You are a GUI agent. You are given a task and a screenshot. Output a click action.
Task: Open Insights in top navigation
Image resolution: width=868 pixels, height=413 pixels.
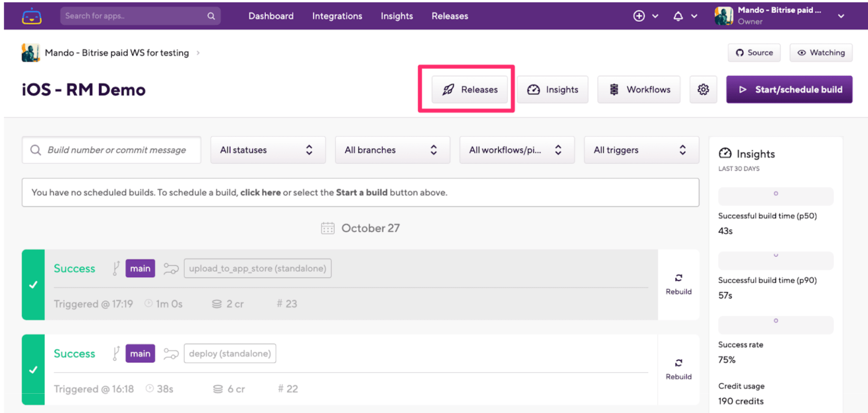pos(397,16)
